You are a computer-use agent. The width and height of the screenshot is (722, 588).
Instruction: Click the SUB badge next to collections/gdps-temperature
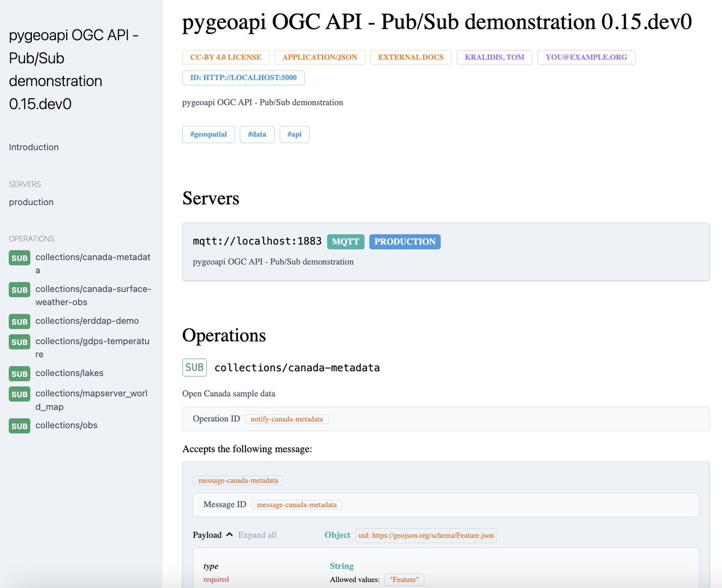(x=20, y=342)
